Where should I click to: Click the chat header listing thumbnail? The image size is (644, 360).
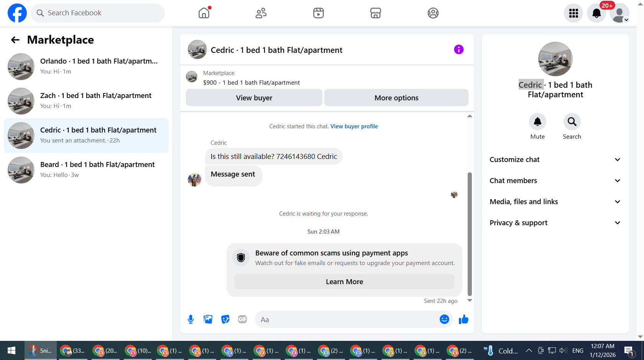[197, 49]
